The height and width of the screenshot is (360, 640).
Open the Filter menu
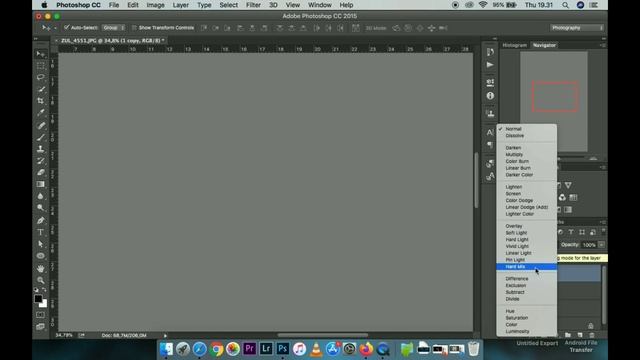tap(253, 5)
